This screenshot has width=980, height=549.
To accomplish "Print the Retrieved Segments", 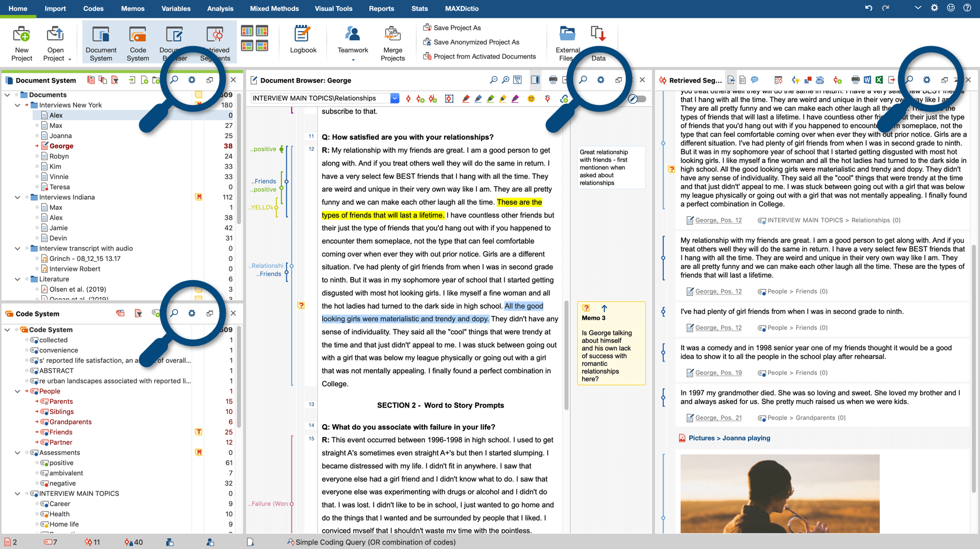I will point(855,80).
